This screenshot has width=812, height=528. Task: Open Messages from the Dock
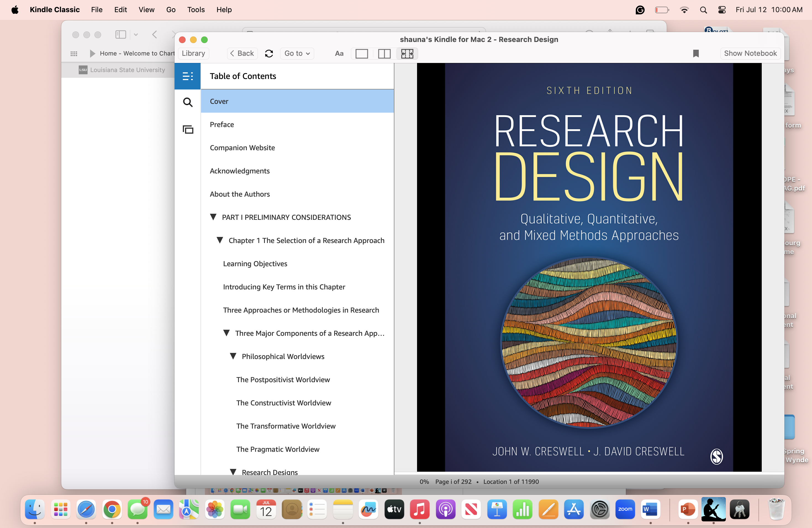(138, 509)
